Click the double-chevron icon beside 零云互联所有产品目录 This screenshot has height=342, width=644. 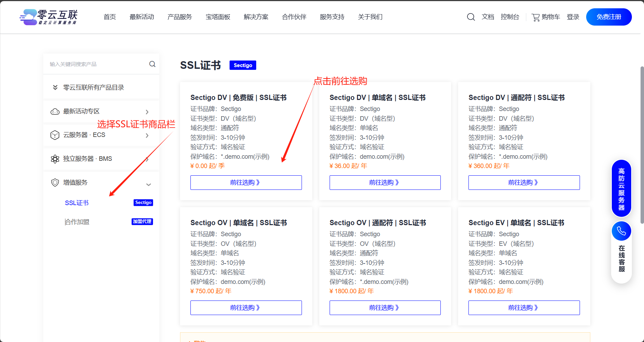point(55,87)
